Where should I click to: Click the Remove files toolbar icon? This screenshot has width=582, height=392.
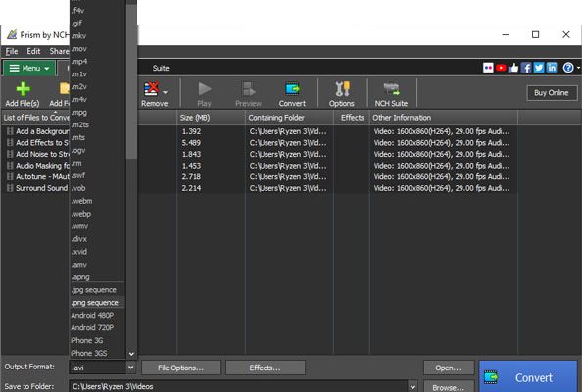pyautogui.click(x=151, y=89)
